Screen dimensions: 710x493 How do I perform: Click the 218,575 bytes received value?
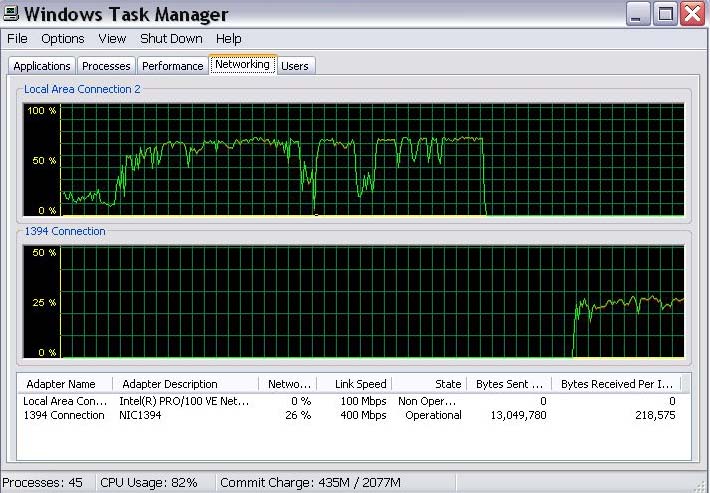click(x=655, y=415)
